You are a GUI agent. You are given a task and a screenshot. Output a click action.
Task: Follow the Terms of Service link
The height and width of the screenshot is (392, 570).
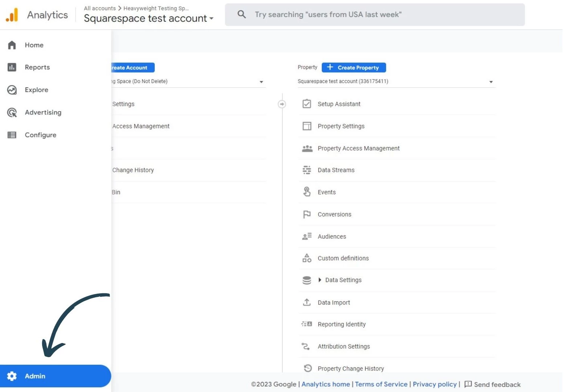pos(381,384)
